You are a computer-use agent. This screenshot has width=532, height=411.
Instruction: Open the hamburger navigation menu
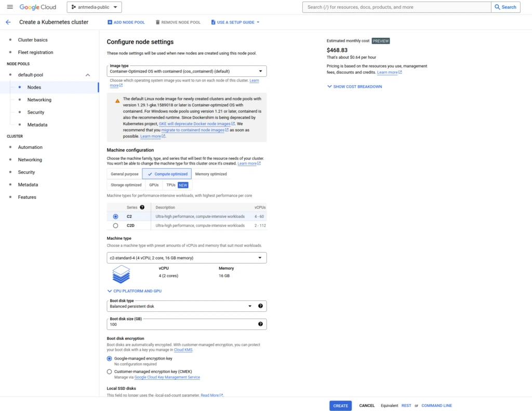(x=10, y=7)
